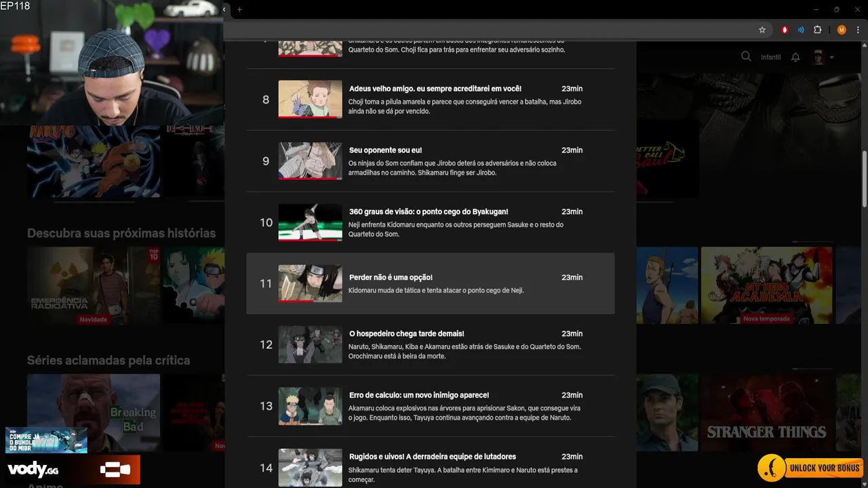Open the orange M browser profile

pyautogui.click(x=842, y=30)
